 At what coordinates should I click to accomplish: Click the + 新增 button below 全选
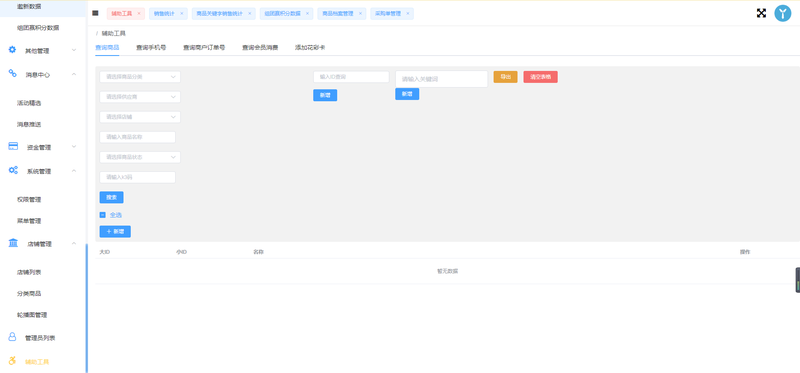click(115, 232)
